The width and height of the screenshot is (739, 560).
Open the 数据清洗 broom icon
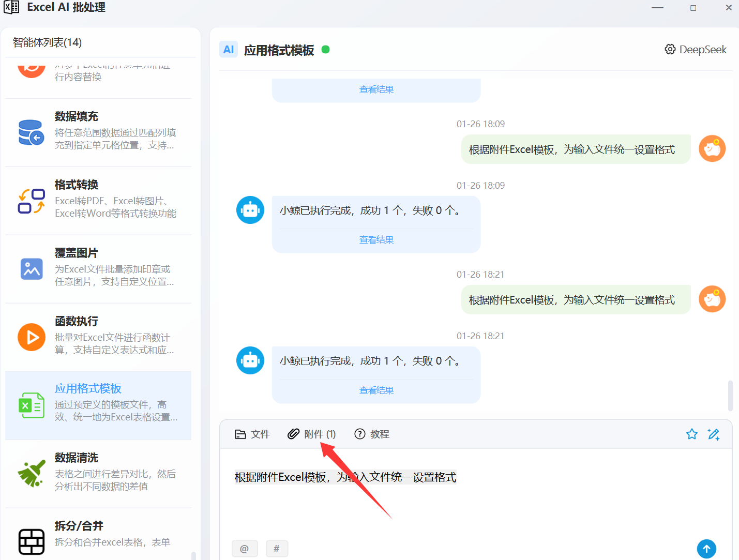32,474
